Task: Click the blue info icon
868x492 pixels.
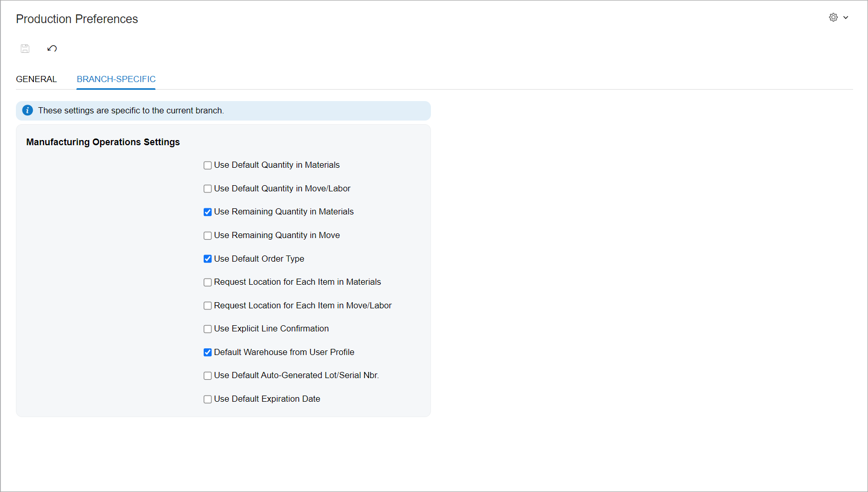Action: point(28,110)
